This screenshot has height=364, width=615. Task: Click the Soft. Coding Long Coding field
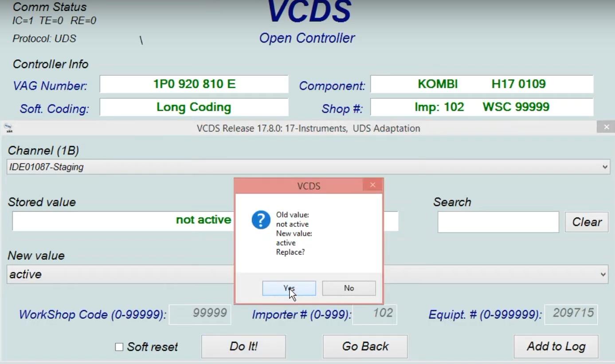194,107
